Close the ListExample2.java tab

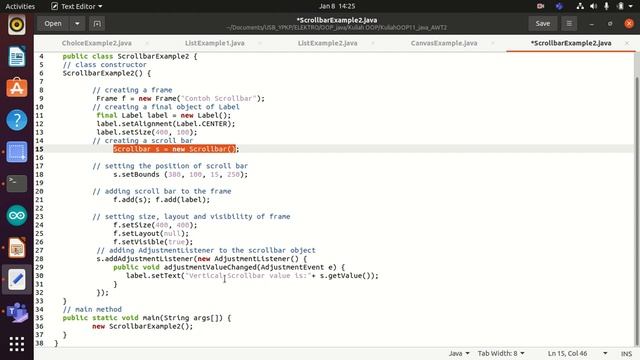point(373,43)
